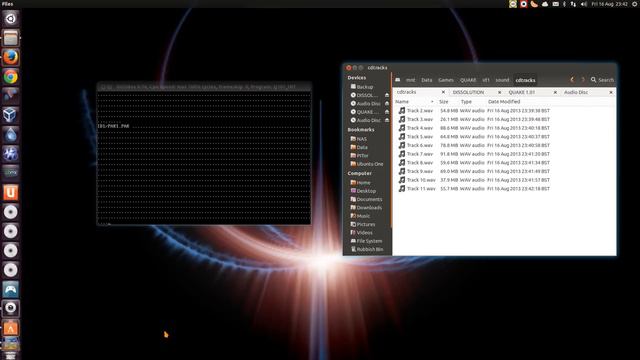Go forward with the right arrow in Files

tap(583, 80)
